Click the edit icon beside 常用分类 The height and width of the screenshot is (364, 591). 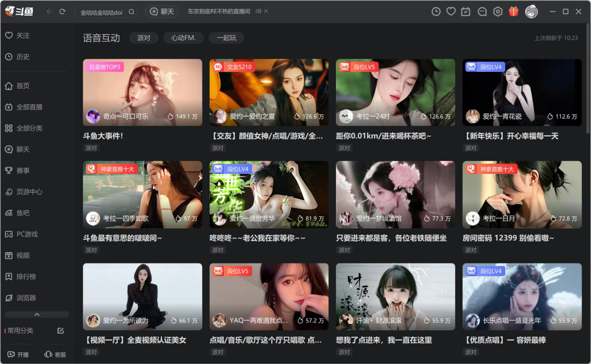click(61, 331)
